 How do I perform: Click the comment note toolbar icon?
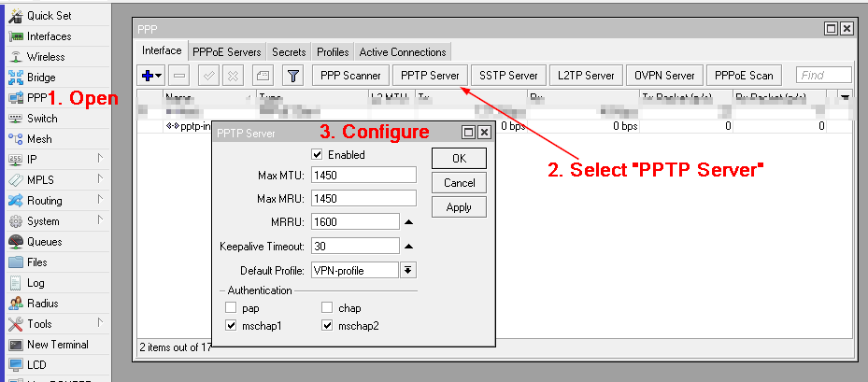[x=263, y=76]
